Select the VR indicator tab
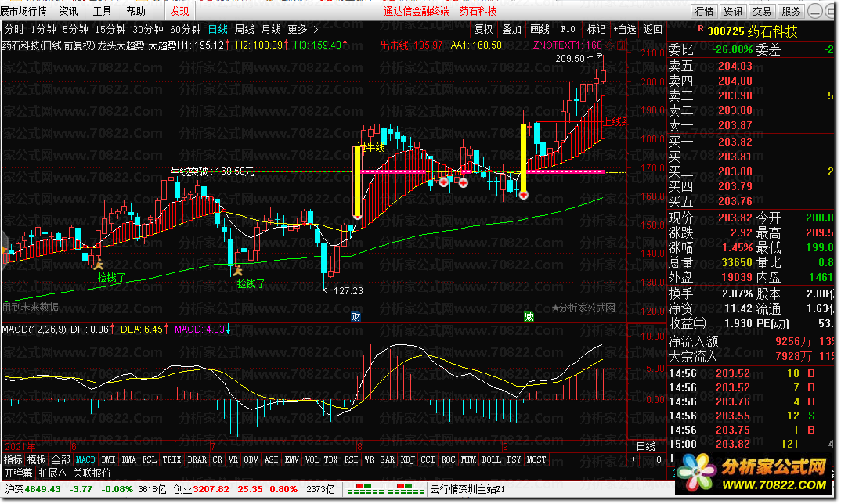 [233, 459]
